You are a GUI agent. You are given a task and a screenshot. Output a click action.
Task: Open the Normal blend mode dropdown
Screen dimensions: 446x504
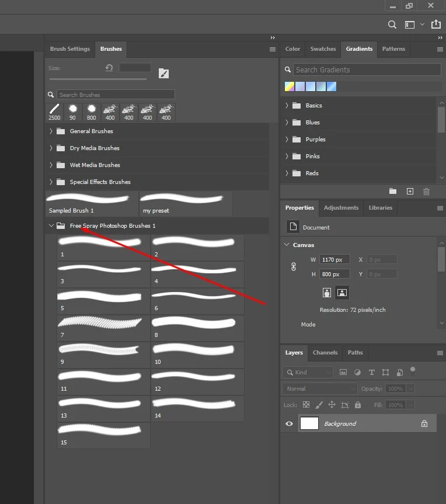[320, 388]
